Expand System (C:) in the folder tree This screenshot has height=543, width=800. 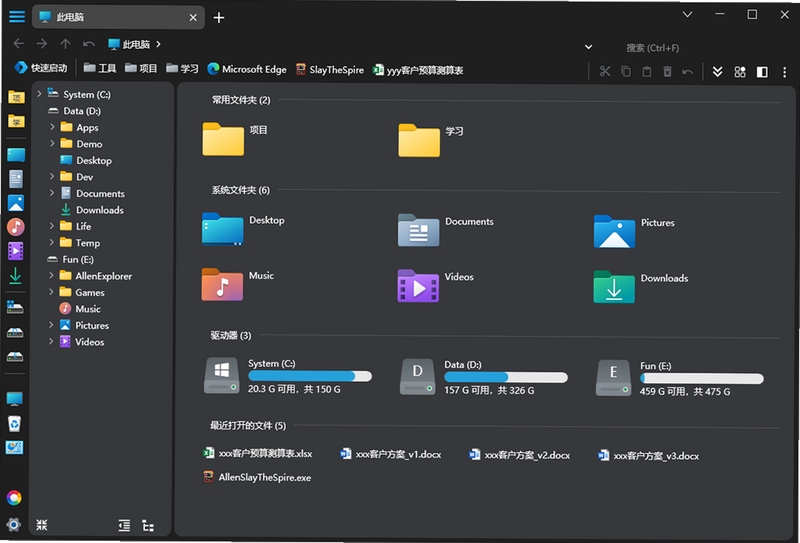[x=39, y=94]
